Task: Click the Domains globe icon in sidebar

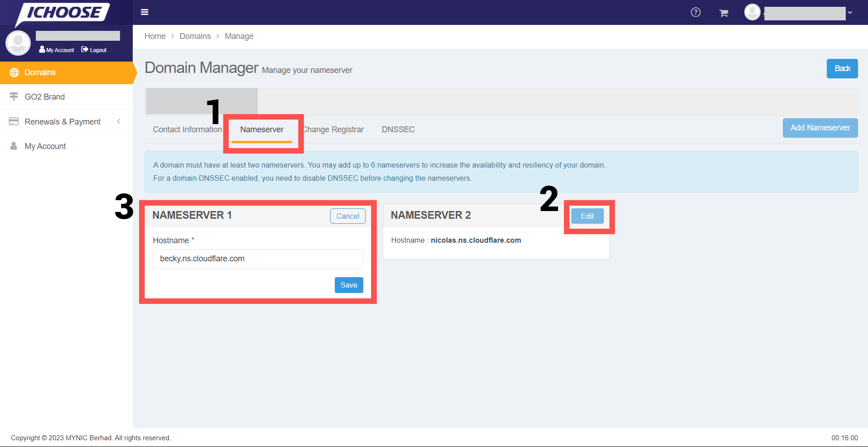Action: click(14, 72)
